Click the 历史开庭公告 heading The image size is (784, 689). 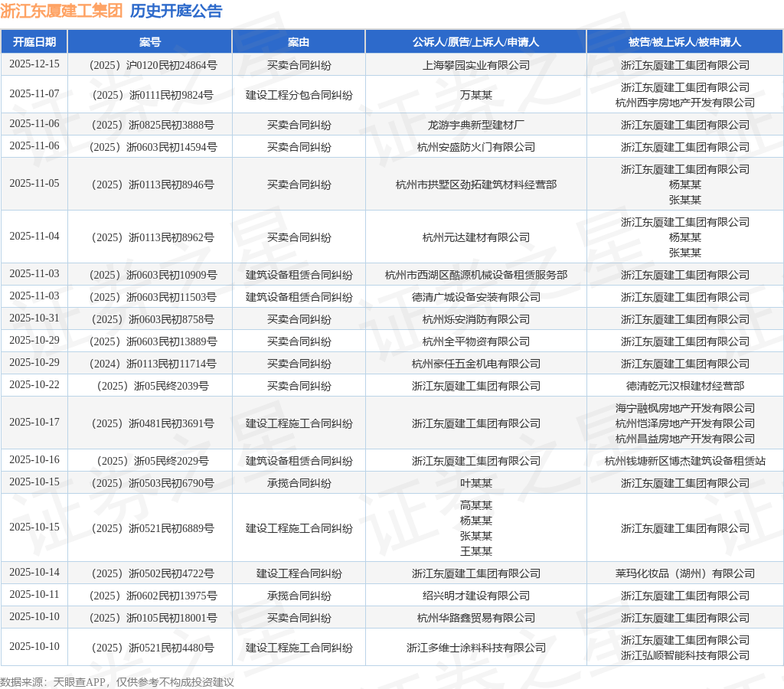point(176,11)
